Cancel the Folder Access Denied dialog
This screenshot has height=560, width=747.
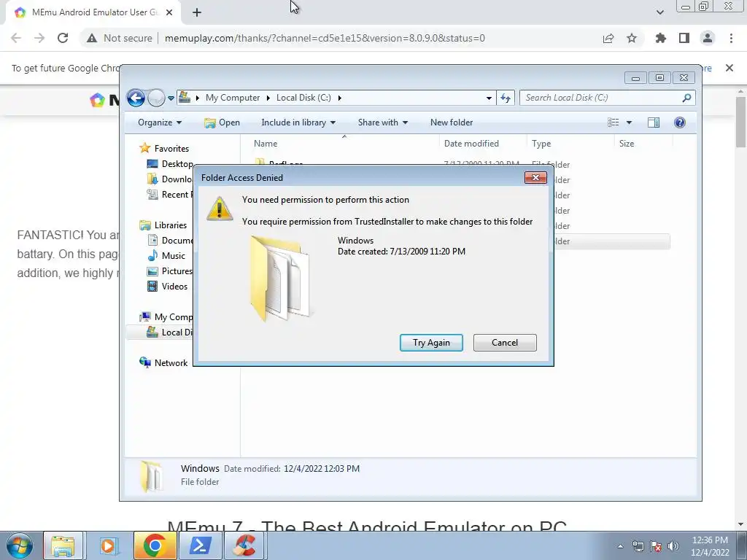tap(505, 343)
